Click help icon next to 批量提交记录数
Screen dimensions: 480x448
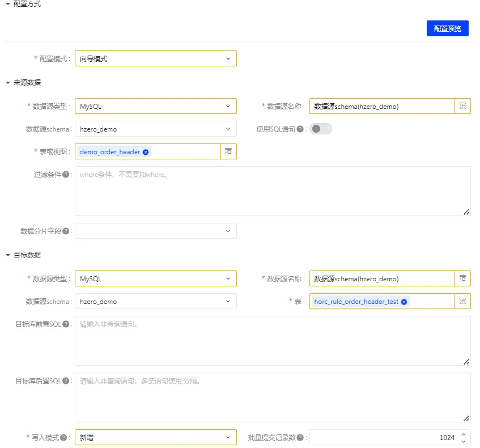tap(300, 438)
